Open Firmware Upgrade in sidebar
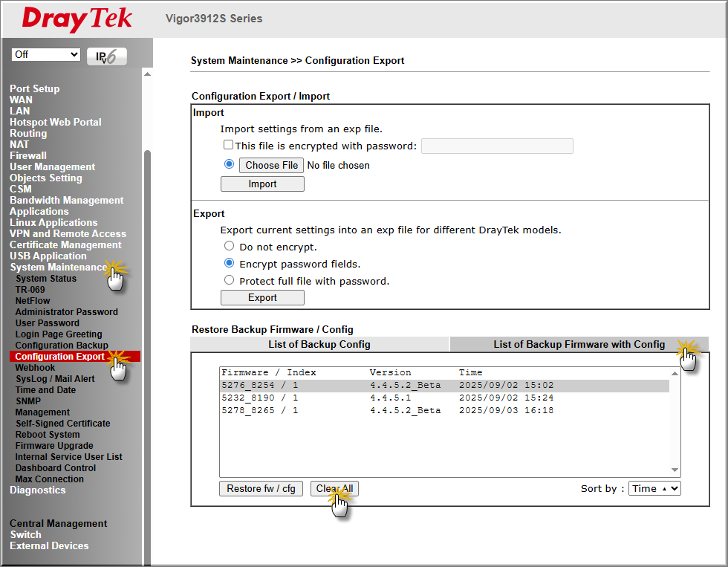Viewport: 728px width, 567px height. click(54, 446)
